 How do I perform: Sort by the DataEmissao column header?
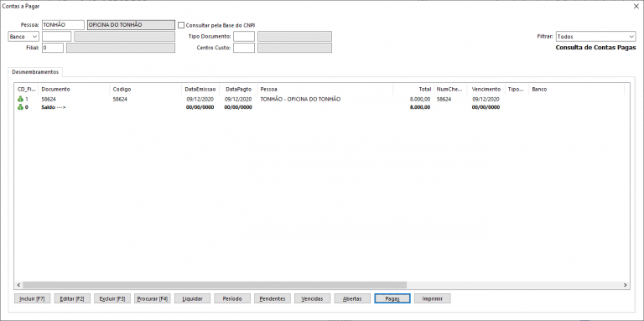pos(200,89)
